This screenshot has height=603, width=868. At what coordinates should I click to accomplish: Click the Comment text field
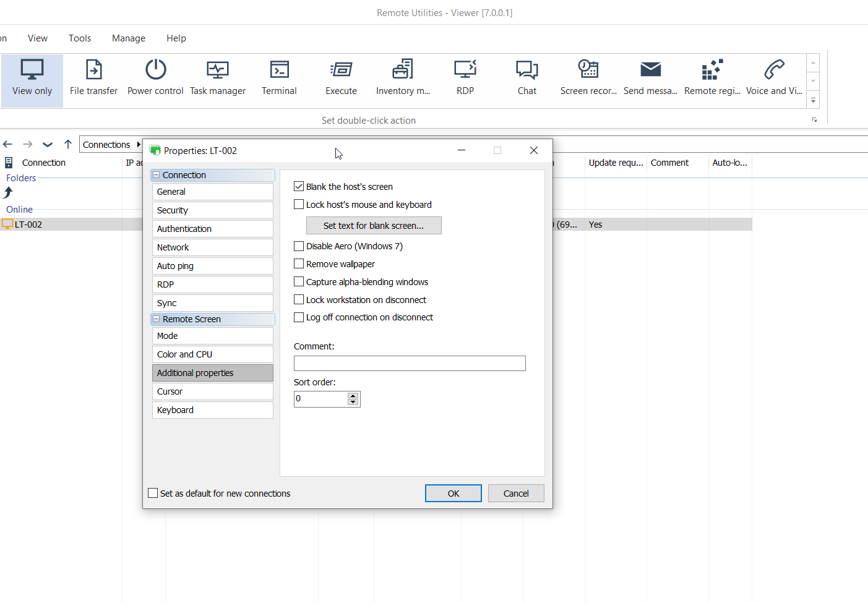coord(410,364)
